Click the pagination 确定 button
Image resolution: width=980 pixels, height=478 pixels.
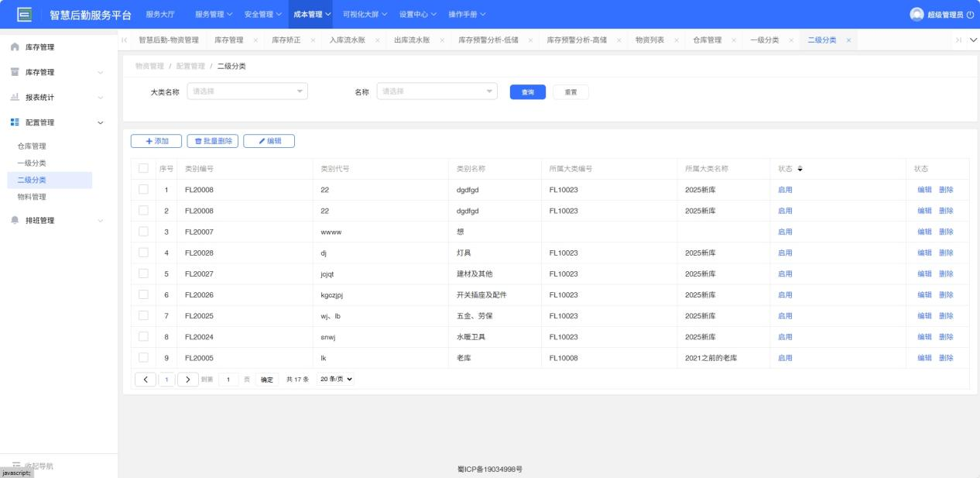click(267, 380)
